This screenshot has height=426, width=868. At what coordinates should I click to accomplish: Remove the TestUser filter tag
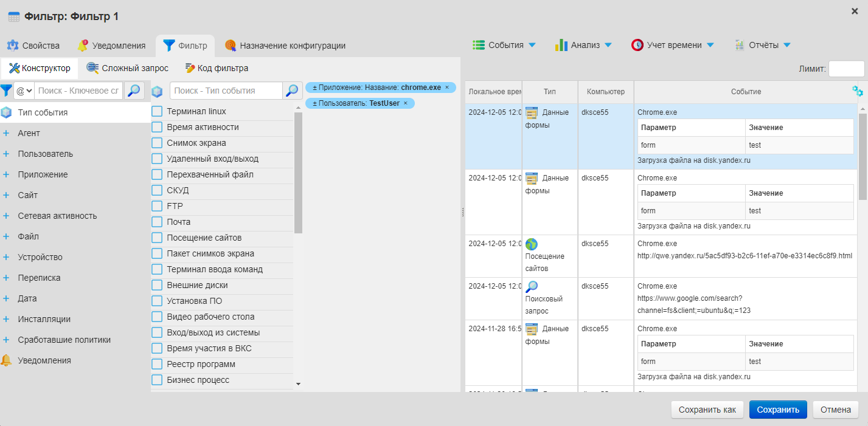tap(406, 103)
